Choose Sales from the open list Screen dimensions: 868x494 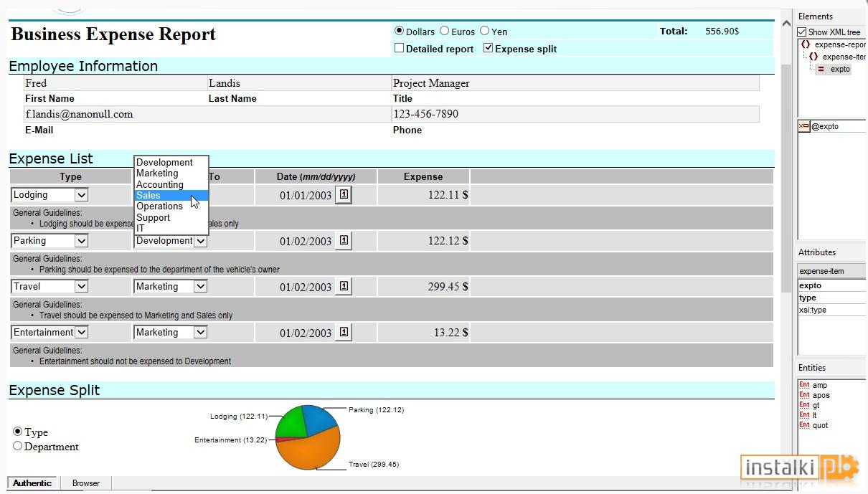(171, 195)
